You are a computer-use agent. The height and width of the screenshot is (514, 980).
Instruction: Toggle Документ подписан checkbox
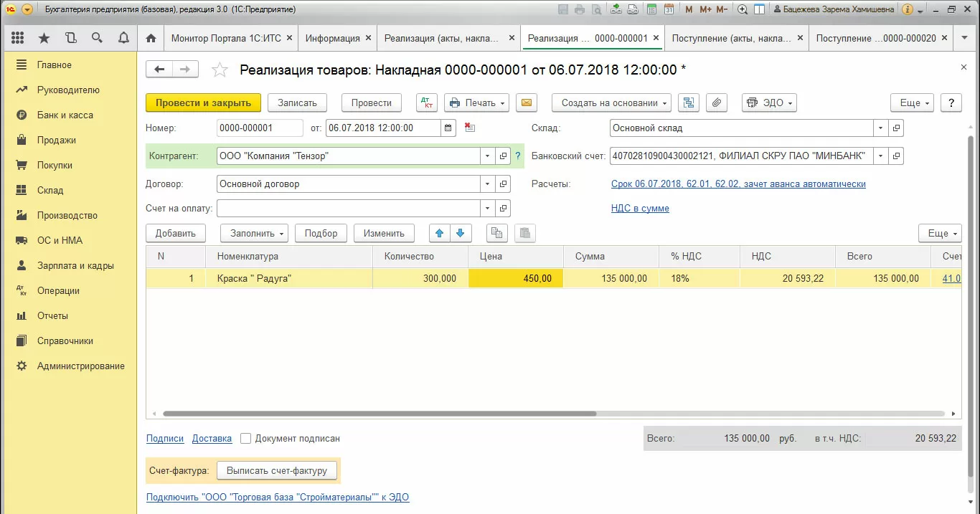pos(245,438)
